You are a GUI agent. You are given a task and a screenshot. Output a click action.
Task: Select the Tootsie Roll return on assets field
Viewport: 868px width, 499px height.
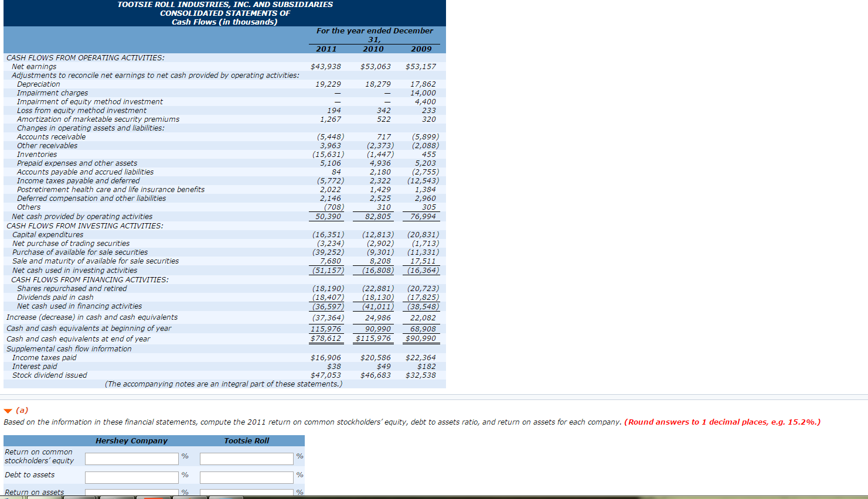[247, 493]
